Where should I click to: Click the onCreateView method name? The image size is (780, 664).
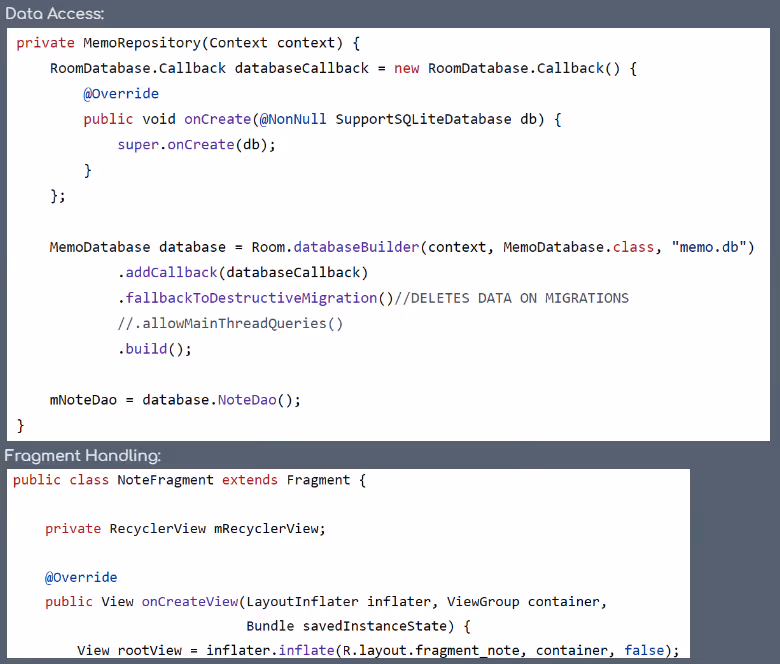190,602
